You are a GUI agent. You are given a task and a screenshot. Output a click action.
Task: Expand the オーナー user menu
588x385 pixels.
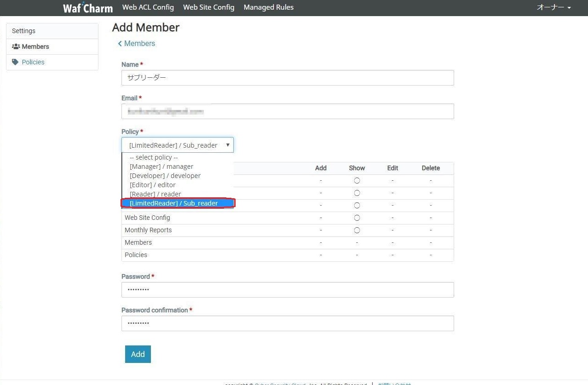(553, 8)
